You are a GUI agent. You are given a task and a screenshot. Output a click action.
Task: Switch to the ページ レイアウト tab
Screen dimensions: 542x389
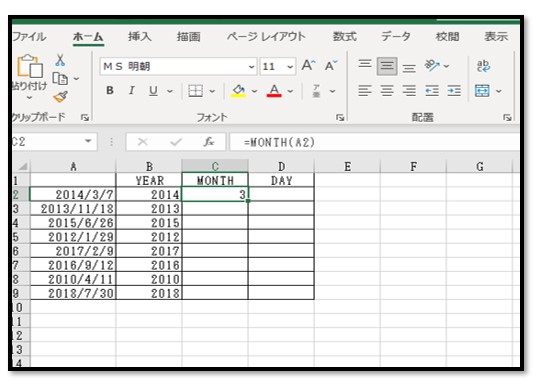point(266,36)
